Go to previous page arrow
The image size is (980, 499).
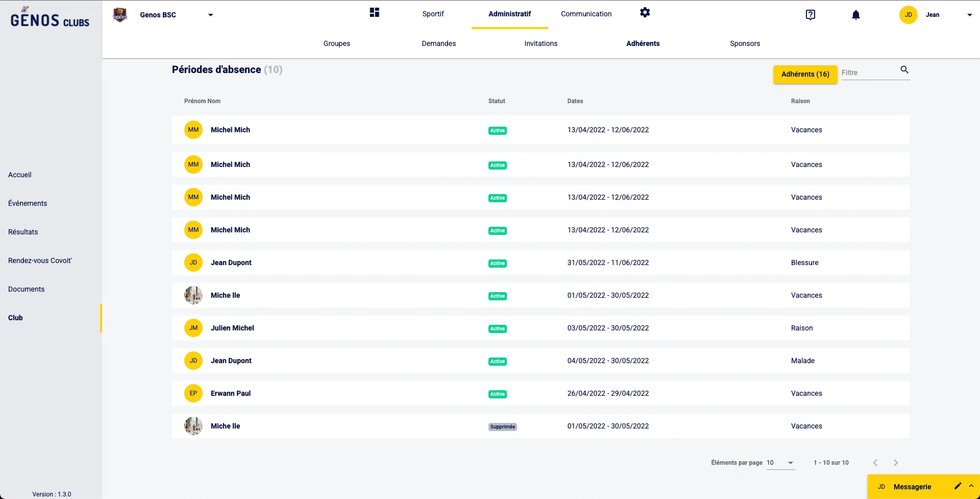click(875, 463)
